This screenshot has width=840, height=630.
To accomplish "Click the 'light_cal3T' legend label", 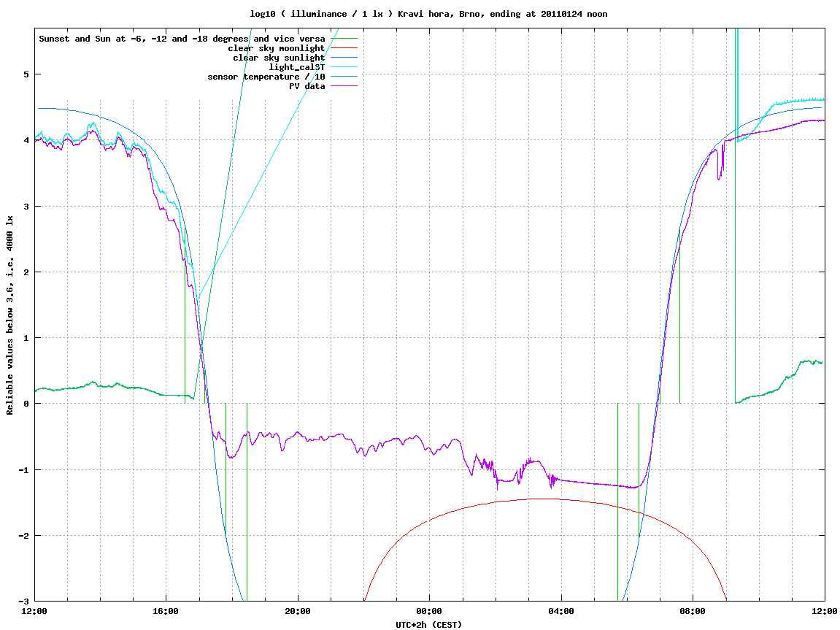I will point(297,67).
